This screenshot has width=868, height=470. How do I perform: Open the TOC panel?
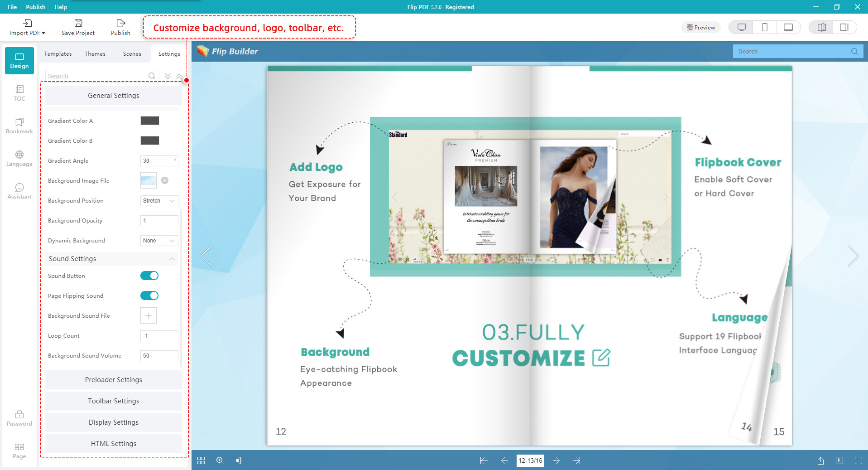pos(19,93)
